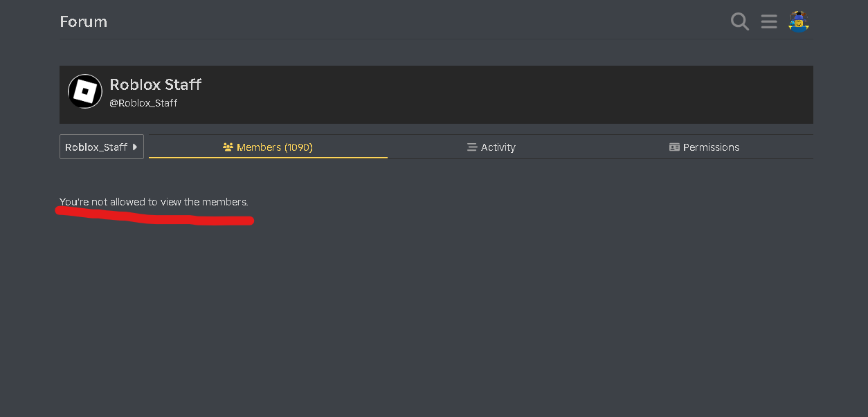Click the "not allowed to view" message
This screenshot has width=868, height=417.
click(154, 202)
